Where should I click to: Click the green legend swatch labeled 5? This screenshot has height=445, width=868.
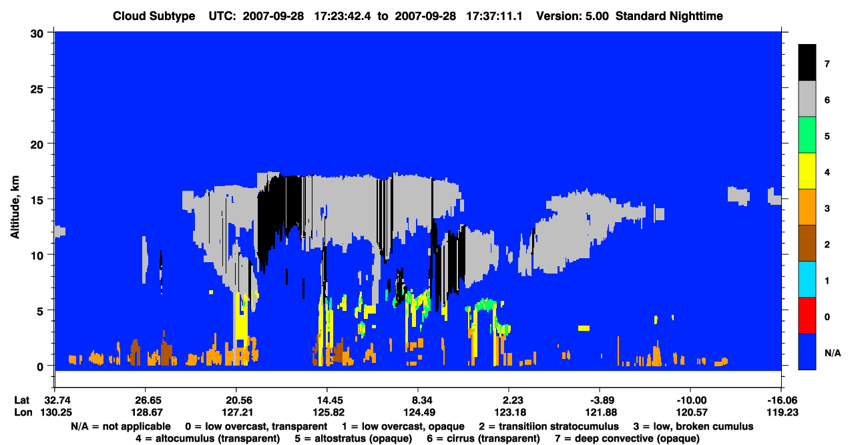[x=807, y=135]
